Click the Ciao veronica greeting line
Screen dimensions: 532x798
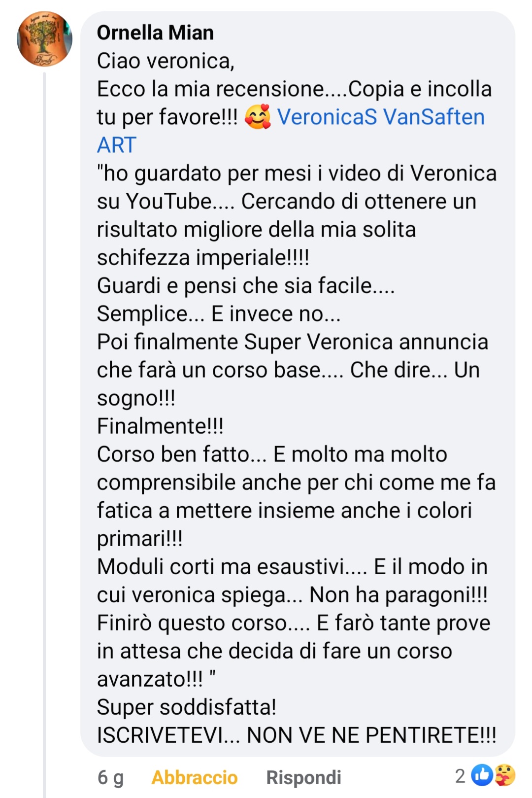tap(166, 61)
